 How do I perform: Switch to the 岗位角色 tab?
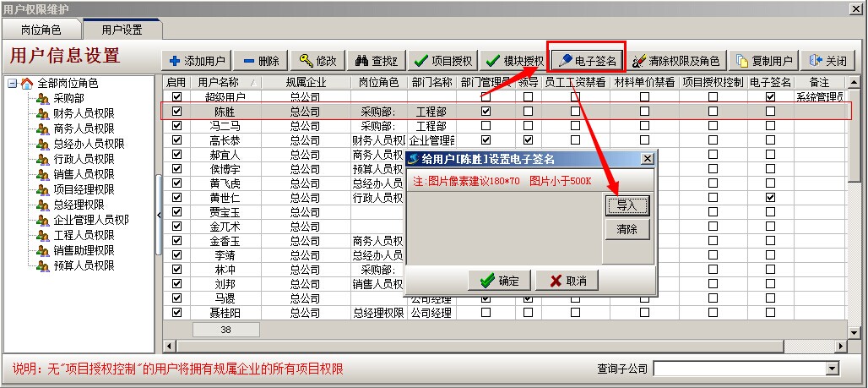(x=41, y=30)
